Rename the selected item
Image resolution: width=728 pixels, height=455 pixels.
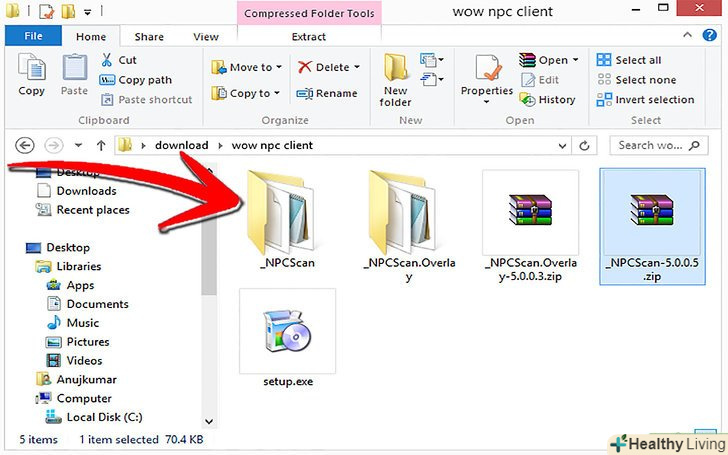click(327, 93)
